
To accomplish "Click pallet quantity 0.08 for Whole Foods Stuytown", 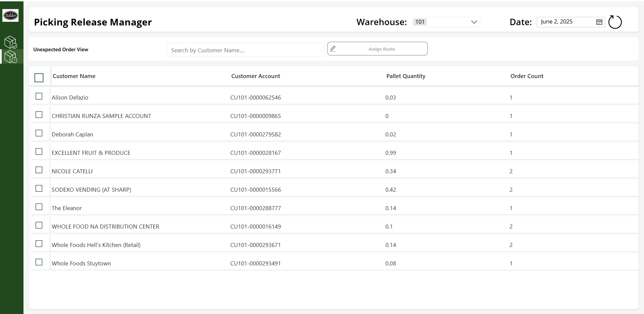I will click(391, 263).
